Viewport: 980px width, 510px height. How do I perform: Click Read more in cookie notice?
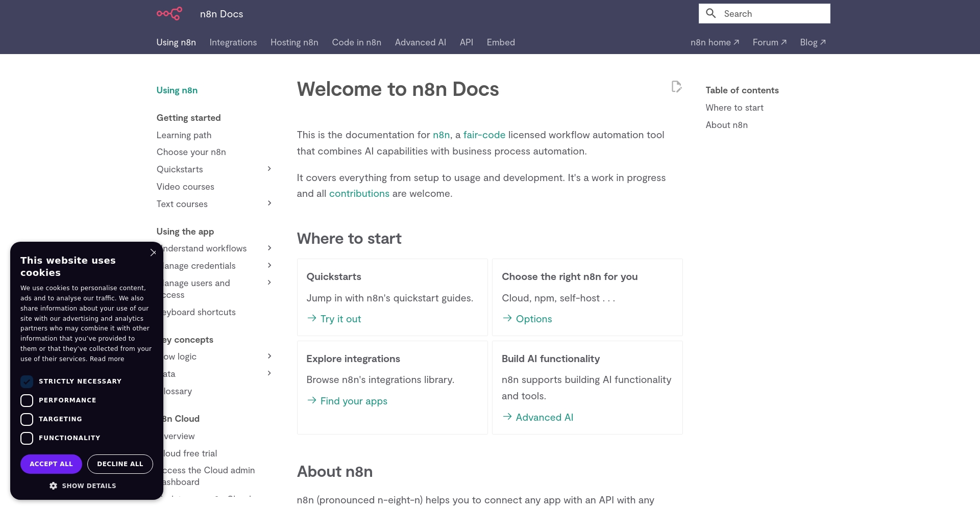[107, 359]
